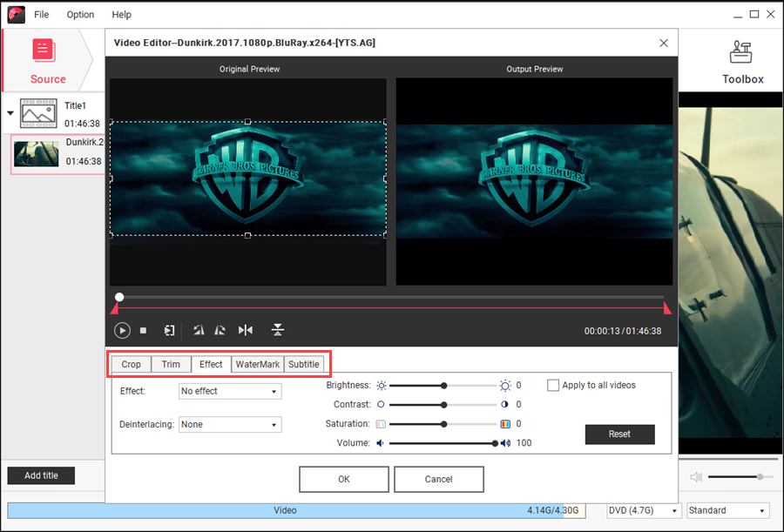Click the top-center crop handle
Viewport: 784px width, 532px height.
(247, 122)
